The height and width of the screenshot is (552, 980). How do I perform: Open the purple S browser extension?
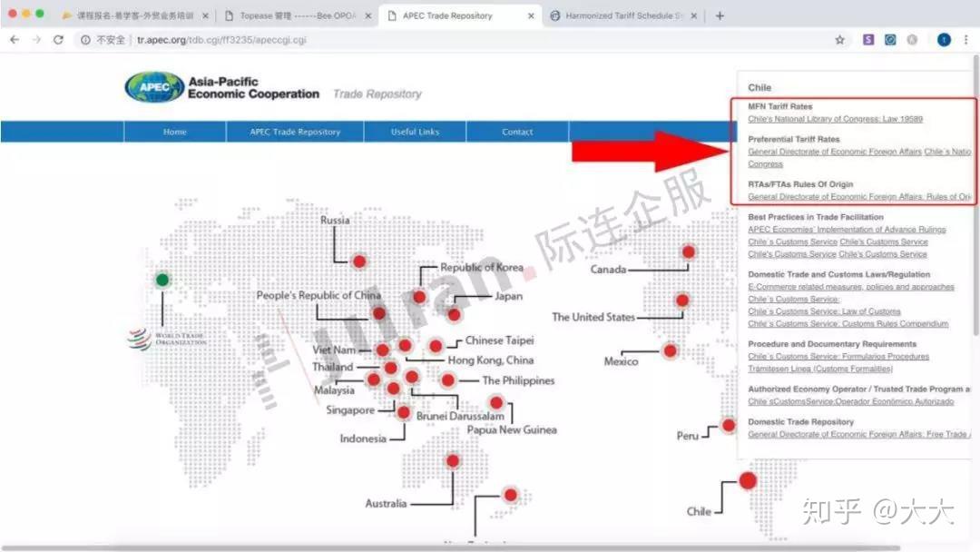tap(868, 40)
